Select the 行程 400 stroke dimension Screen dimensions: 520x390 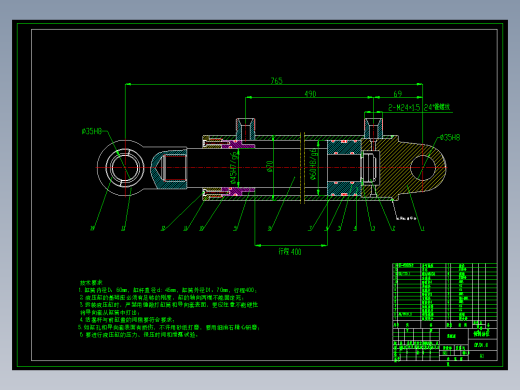pyautogui.click(x=290, y=252)
